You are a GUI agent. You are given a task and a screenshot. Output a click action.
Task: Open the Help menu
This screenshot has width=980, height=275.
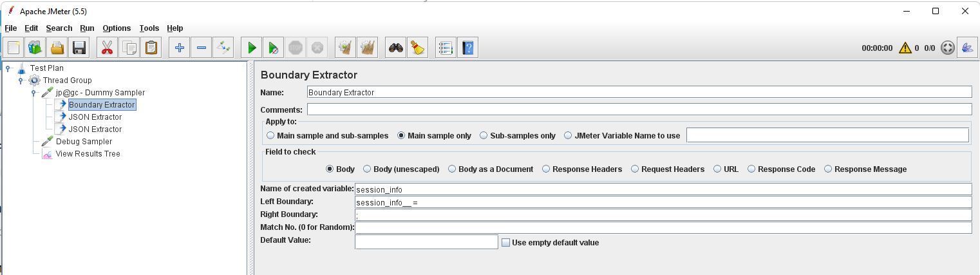[175, 28]
